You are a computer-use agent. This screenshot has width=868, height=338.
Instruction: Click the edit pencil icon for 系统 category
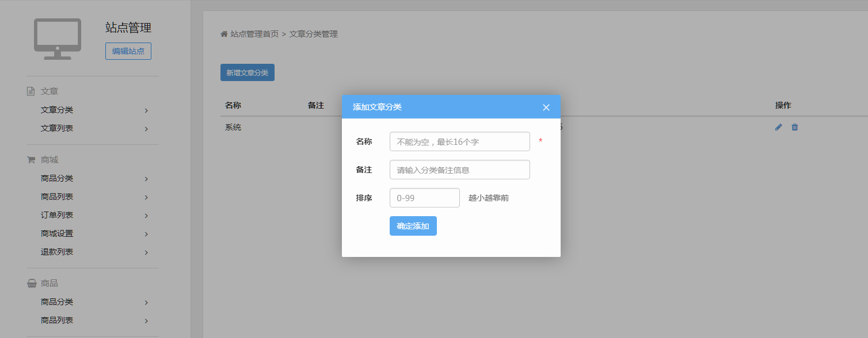pos(778,127)
